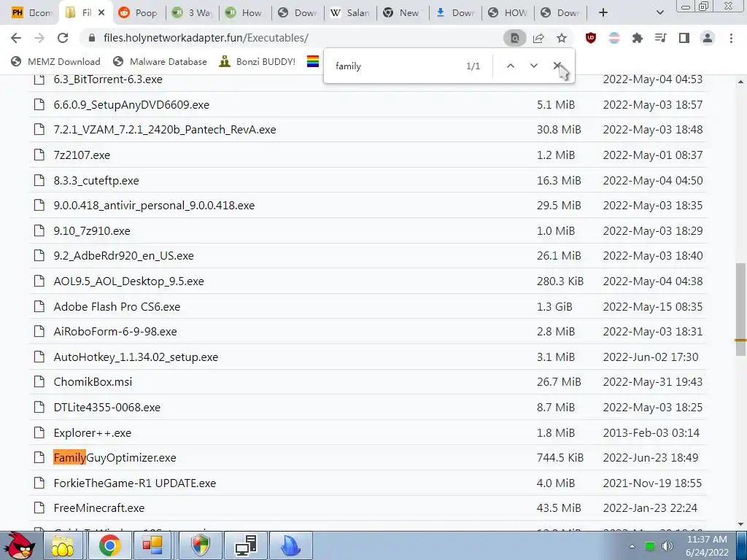747x560 pixels.
Task: Open MEMZ Download bookmark
Action: 55,61
